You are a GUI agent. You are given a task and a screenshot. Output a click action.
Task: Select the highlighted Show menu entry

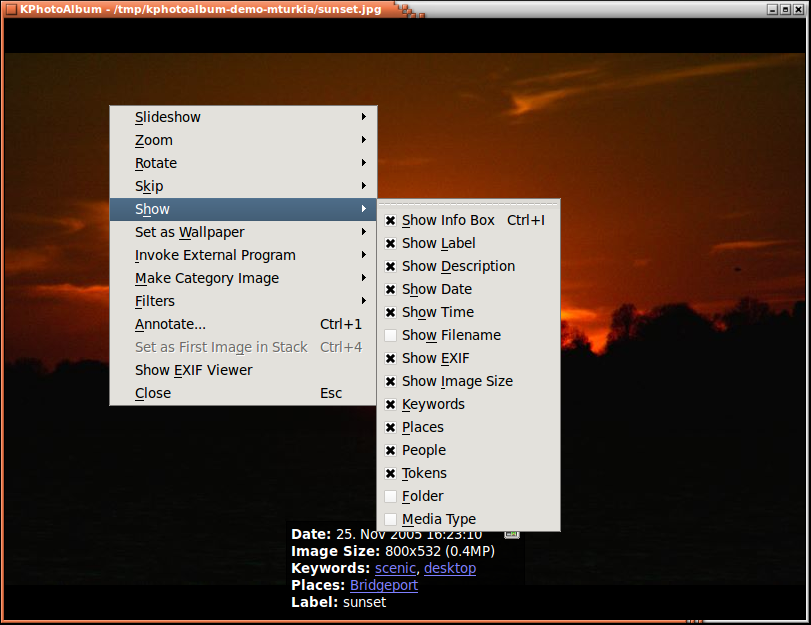click(x=243, y=210)
